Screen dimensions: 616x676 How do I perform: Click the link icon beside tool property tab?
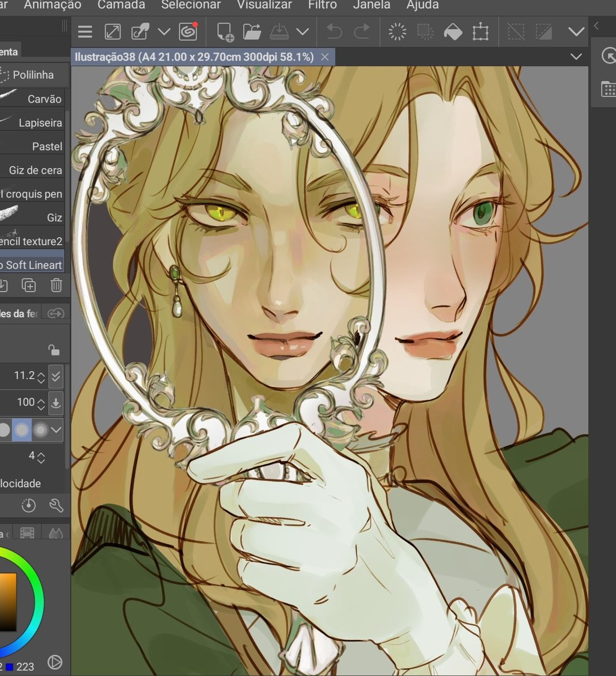pos(56,313)
